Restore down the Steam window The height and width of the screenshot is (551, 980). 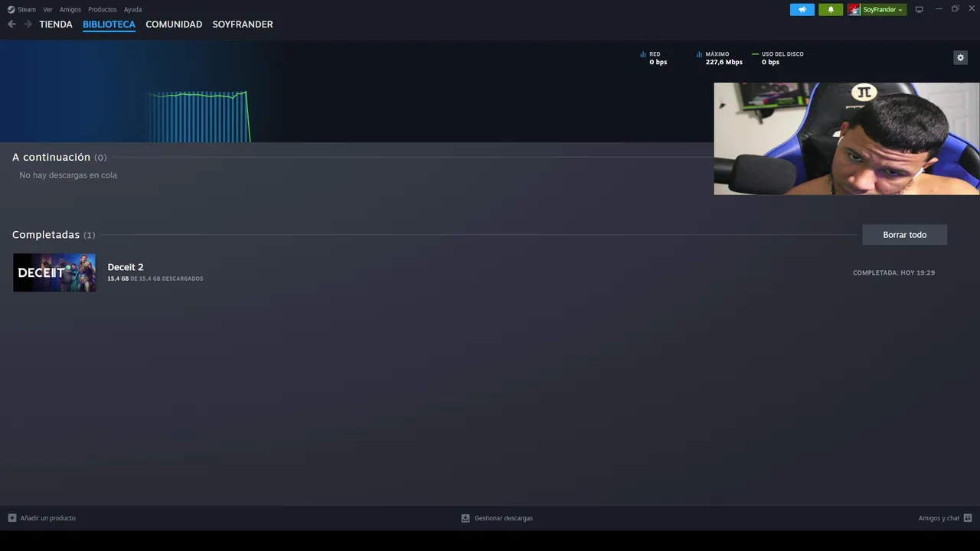point(955,9)
